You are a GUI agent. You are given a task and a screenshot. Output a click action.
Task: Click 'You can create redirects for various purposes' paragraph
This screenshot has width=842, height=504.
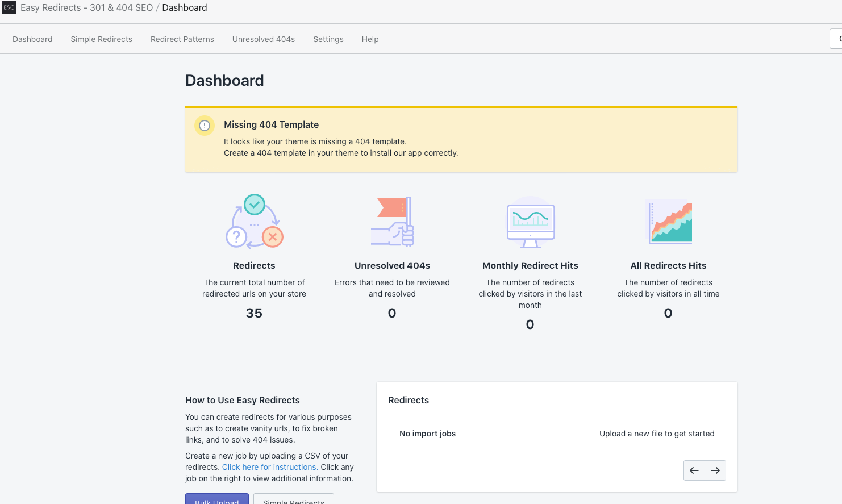[268, 428]
